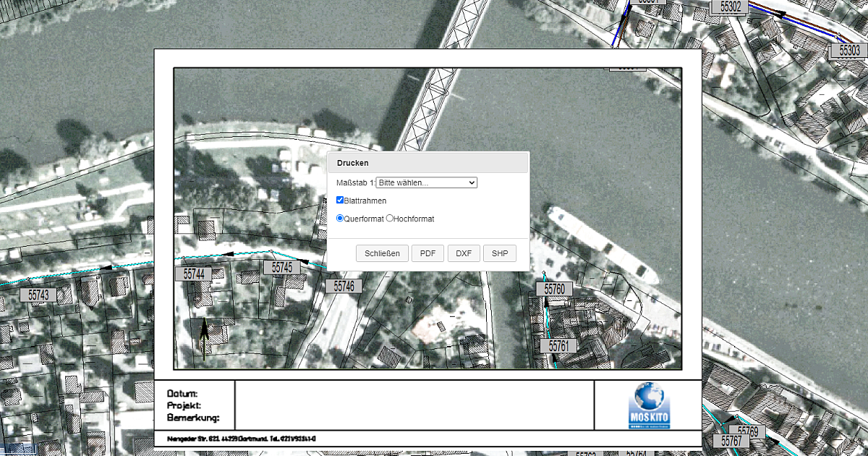
Task: Select map node label 55744
Action: click(x=193, y=274)
